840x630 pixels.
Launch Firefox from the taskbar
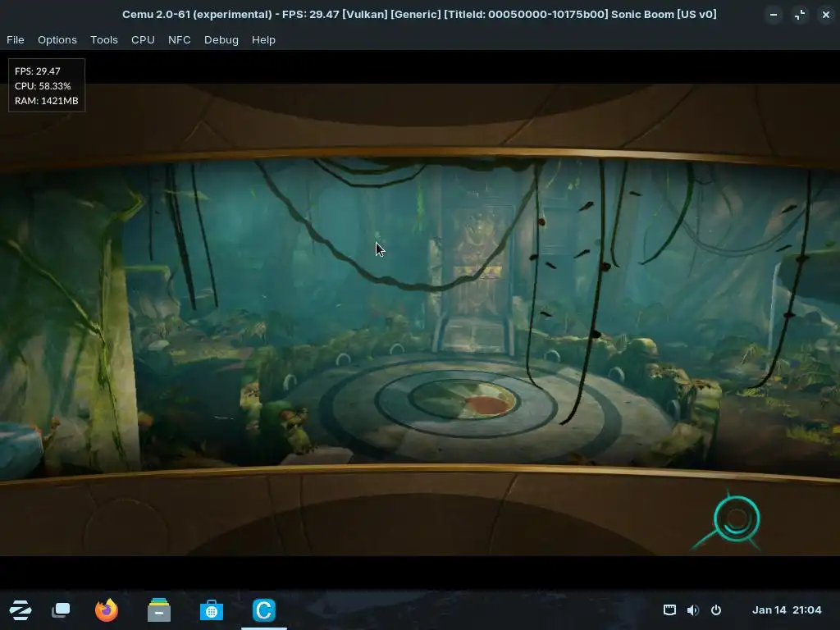[x=106, y=610]
